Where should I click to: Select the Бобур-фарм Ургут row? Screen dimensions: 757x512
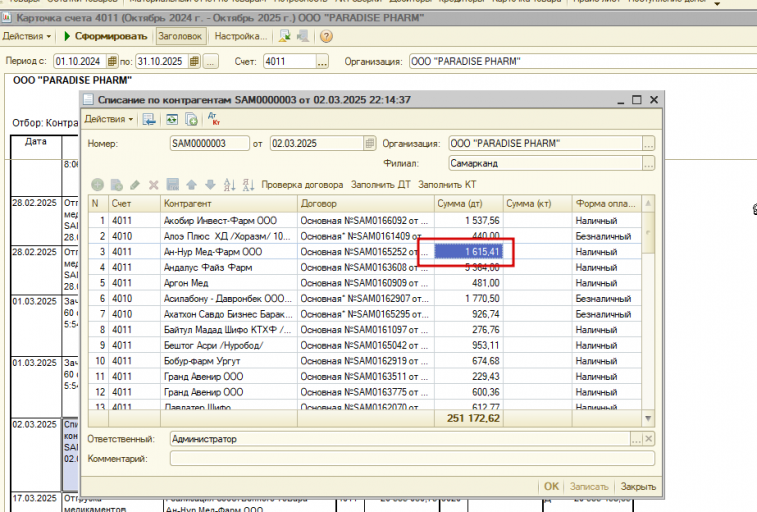(x=365, y=361)
